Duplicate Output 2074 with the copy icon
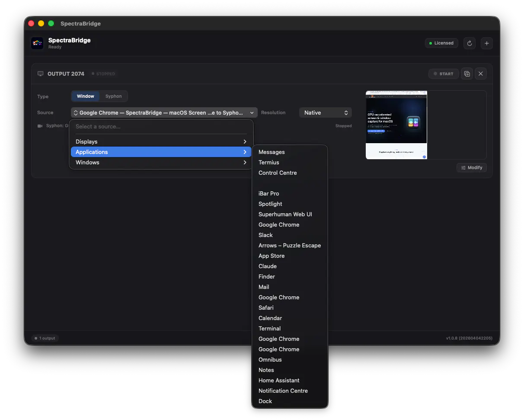The image size is (524, 420). coord(467,74)
